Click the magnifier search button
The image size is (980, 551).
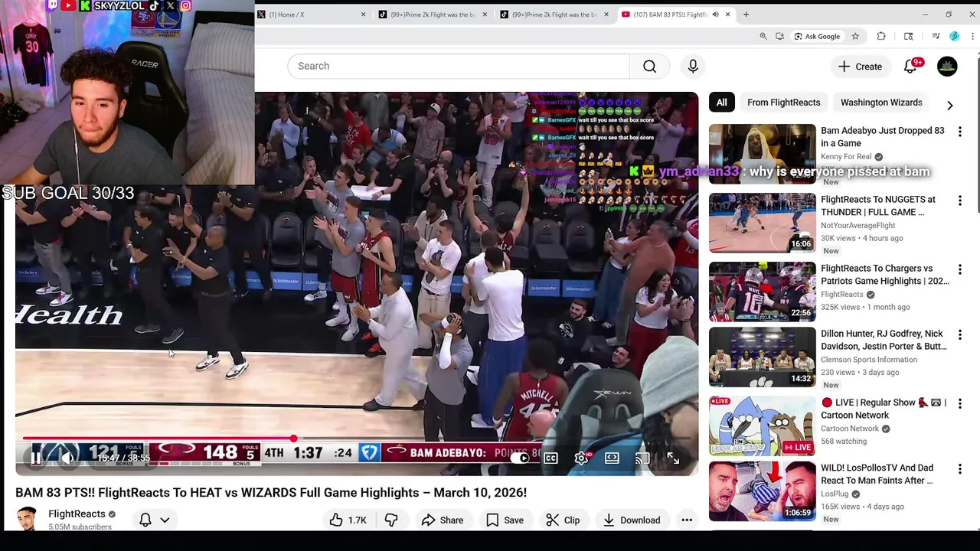(649, 66)
